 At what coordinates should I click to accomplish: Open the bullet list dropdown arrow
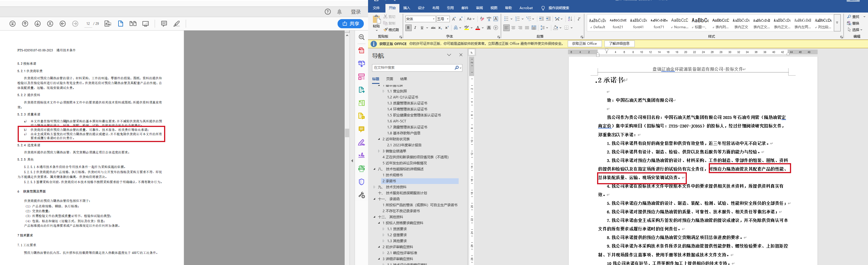[511, 19]
